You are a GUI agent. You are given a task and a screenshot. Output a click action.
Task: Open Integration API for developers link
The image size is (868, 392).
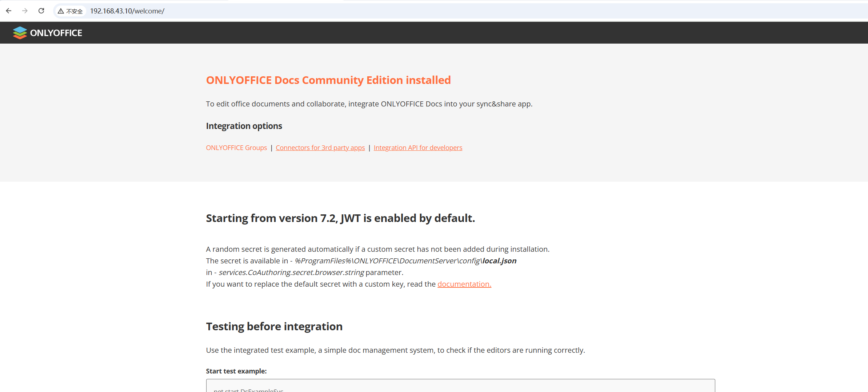point(418,148)
